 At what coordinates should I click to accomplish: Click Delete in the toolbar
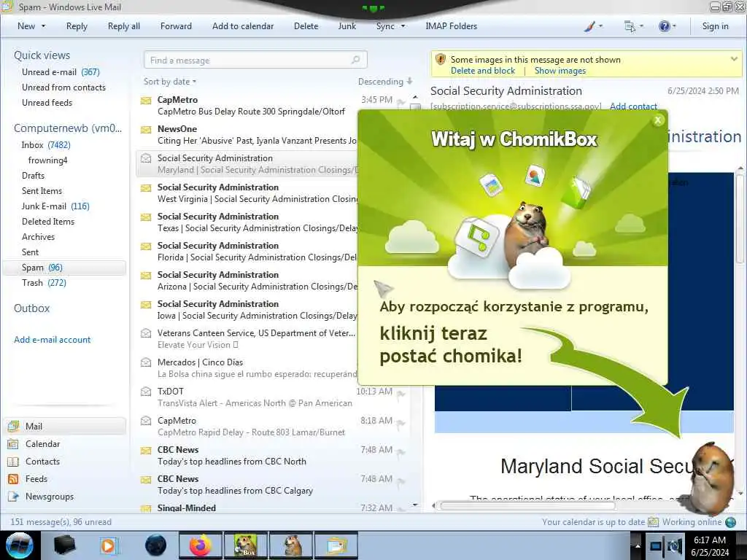coord(306,27)
